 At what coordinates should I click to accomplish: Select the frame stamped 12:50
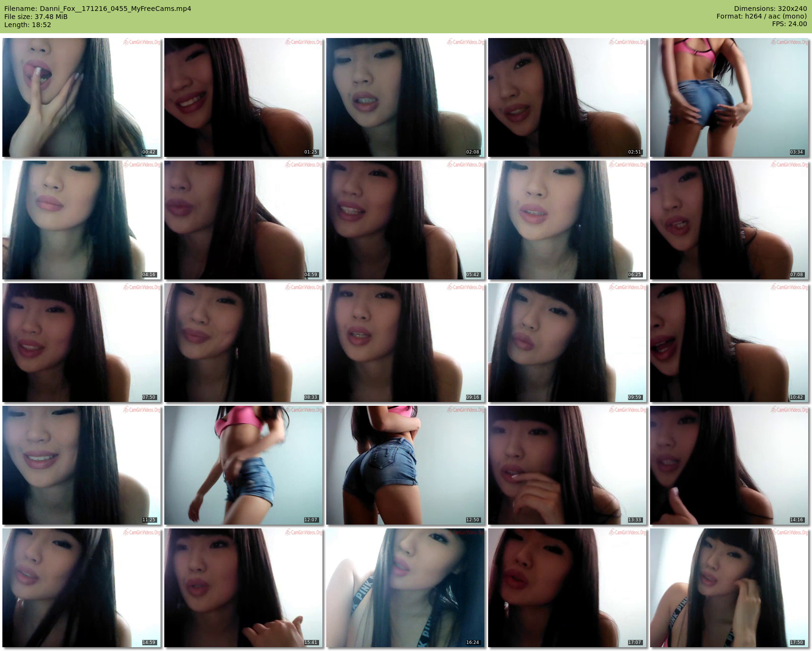point(406,465)
